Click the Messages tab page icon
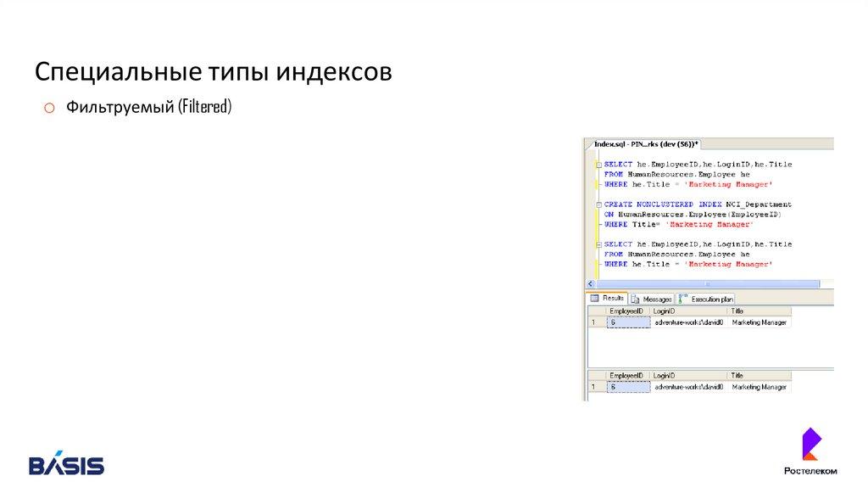Screen dimensions: 868x487 click(636, 299)
